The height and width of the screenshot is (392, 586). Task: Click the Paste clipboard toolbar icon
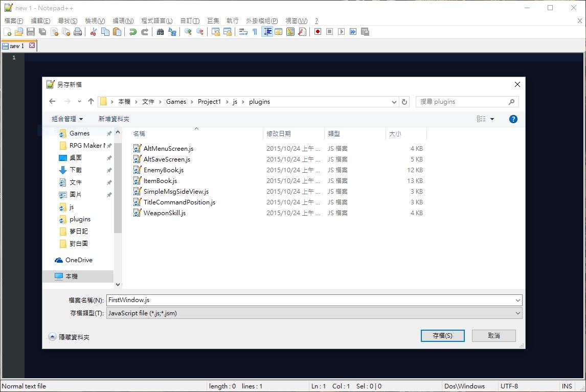click(117, 32)
